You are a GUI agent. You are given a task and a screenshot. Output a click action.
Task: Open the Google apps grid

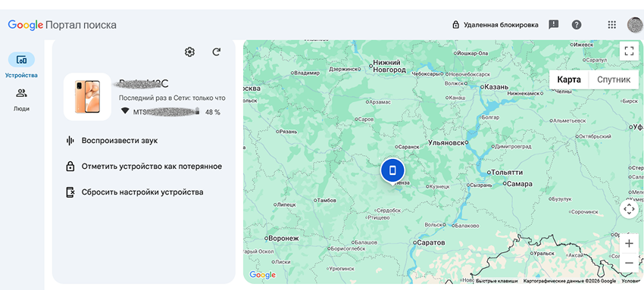coord(612,25)
